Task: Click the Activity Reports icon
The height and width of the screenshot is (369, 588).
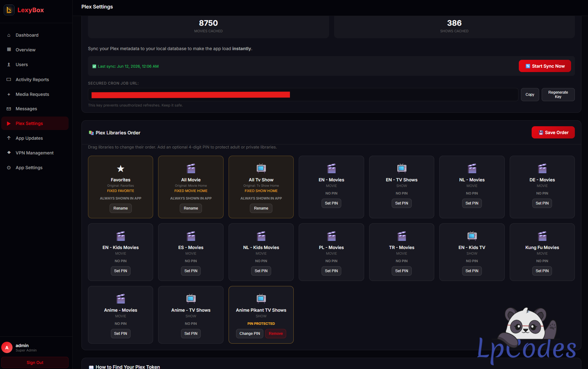Action: [x=9, y=80]
